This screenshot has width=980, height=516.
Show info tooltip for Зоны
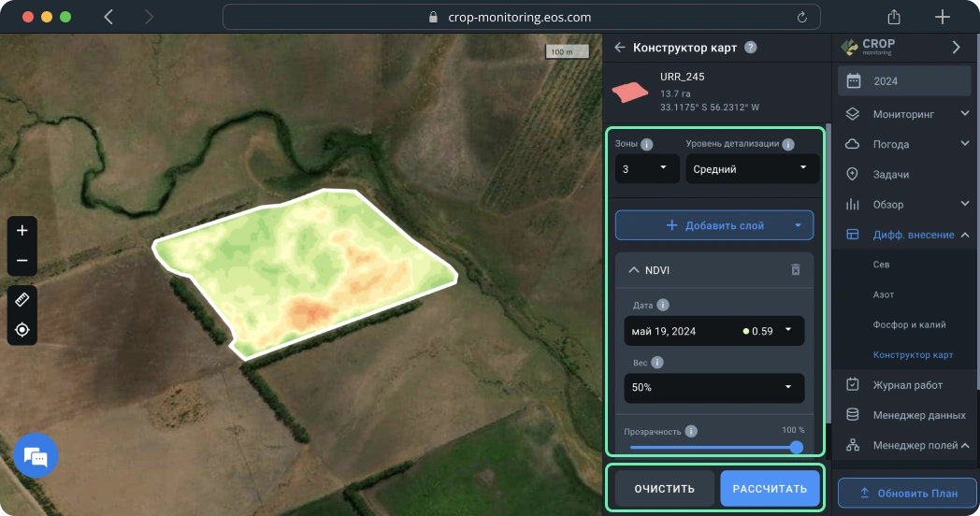click(646, 145)
